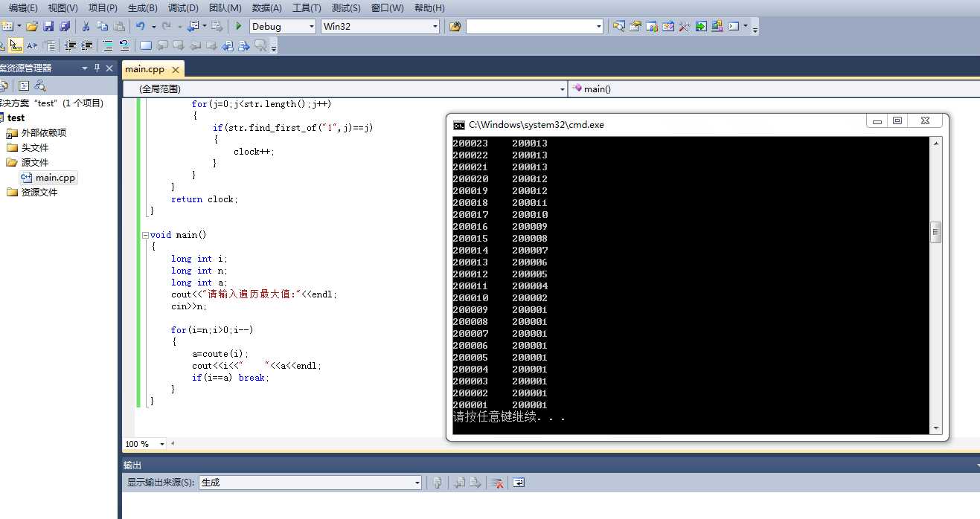Click the 'cin>>n;' line in the editor
Screen dimensions: 980x519
click(189, 306)
